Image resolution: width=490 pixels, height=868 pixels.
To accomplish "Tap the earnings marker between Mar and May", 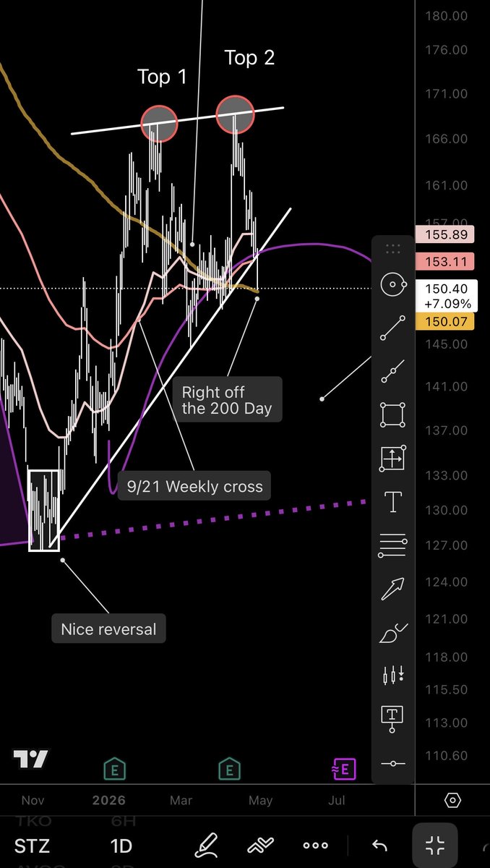I will (x=229, y=770).
